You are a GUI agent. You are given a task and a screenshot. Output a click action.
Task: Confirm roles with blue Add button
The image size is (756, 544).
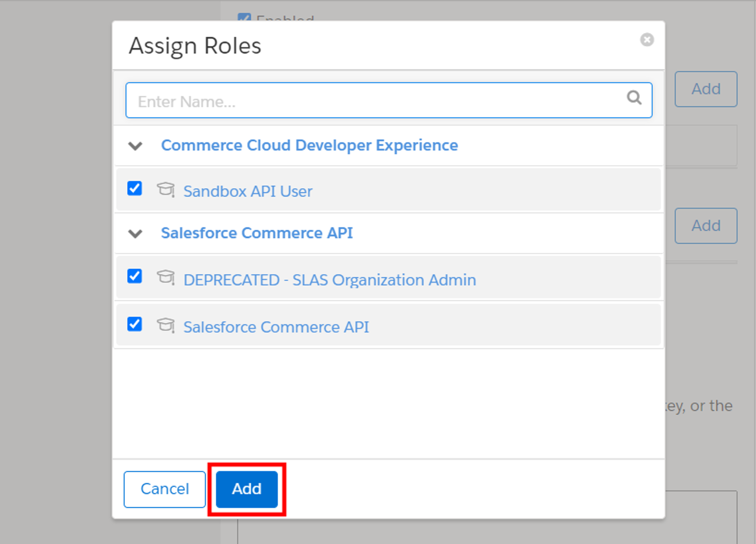[x=247, y=489]
